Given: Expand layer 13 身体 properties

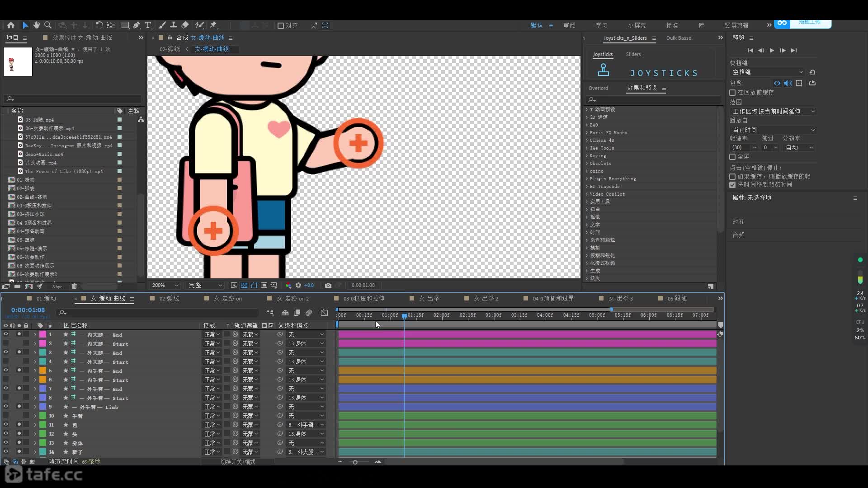Looking at the screenshot, I should 35,443.
